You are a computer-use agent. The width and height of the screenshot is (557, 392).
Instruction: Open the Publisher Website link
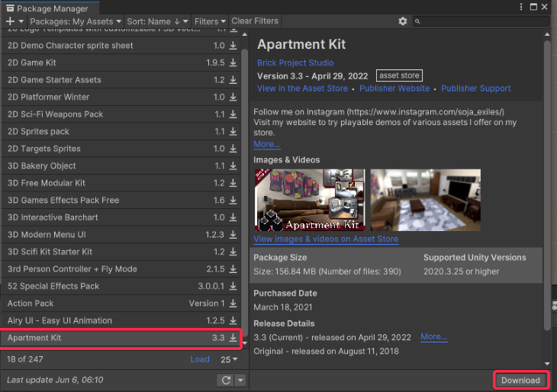pos(394,88)
